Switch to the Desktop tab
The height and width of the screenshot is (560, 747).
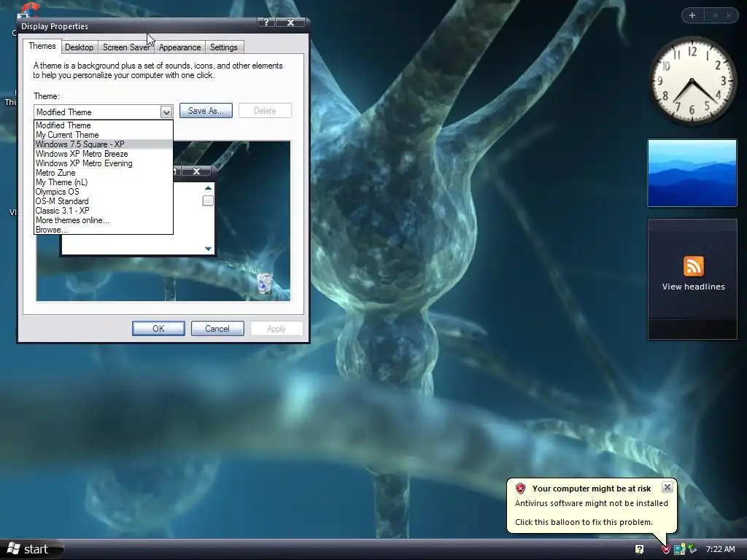(x=79, y=47)
